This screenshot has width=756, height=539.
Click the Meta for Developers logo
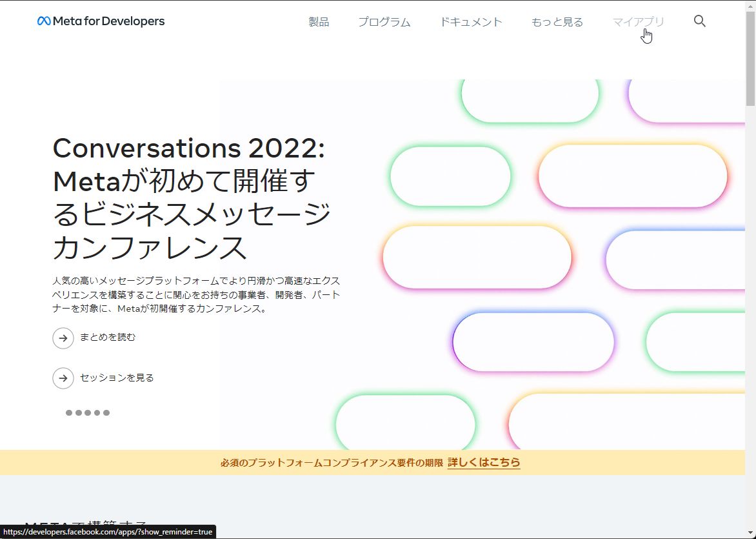pyautogui.click(x=101, y=21)
